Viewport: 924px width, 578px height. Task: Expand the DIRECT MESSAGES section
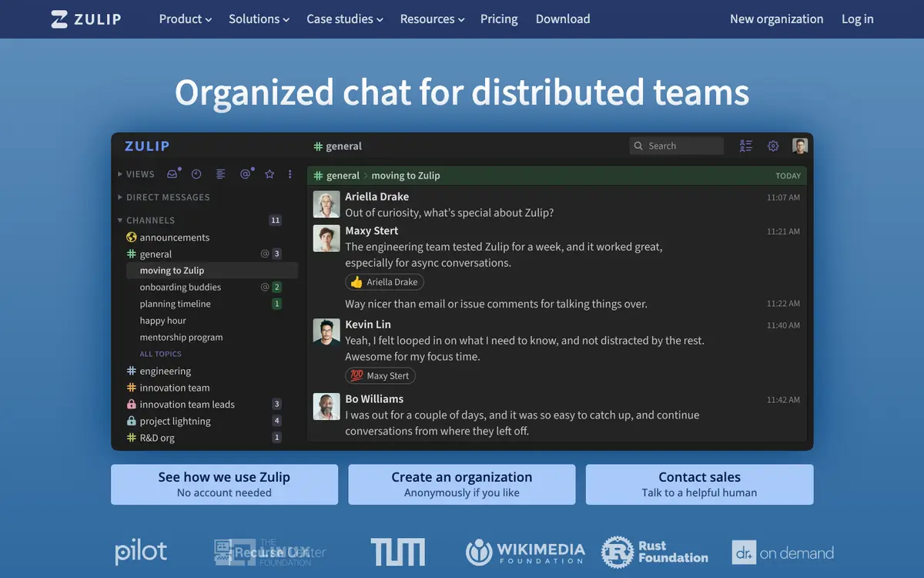[163, 197]
